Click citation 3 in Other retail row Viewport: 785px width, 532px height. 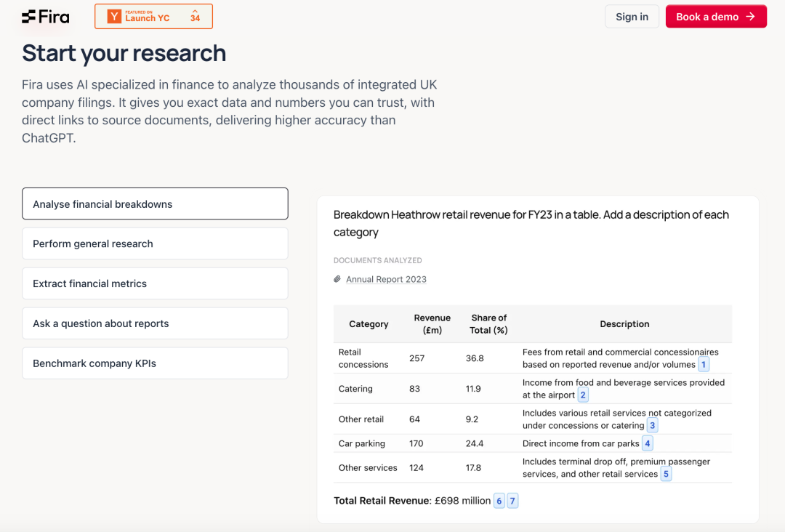(x=653, y=426)
